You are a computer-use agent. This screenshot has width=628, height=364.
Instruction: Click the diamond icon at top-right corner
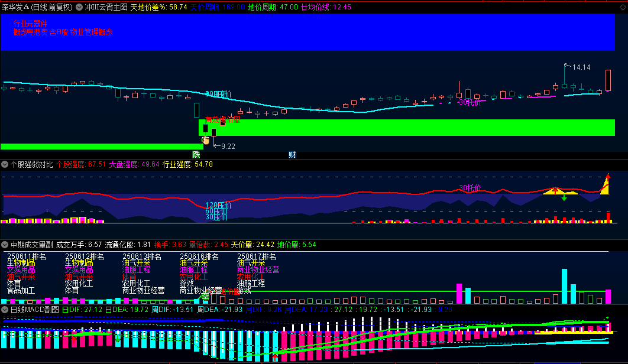click(623, 7)
